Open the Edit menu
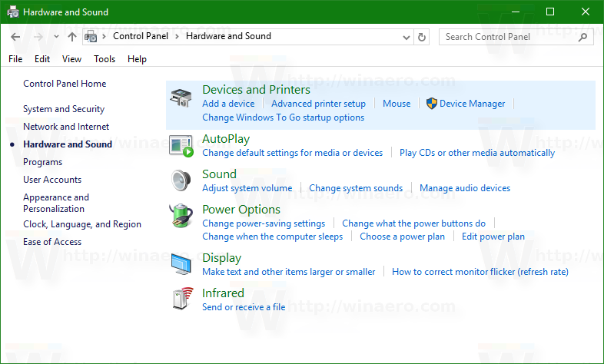The height and width of the screenshot is (364, 604). [42, 59]
